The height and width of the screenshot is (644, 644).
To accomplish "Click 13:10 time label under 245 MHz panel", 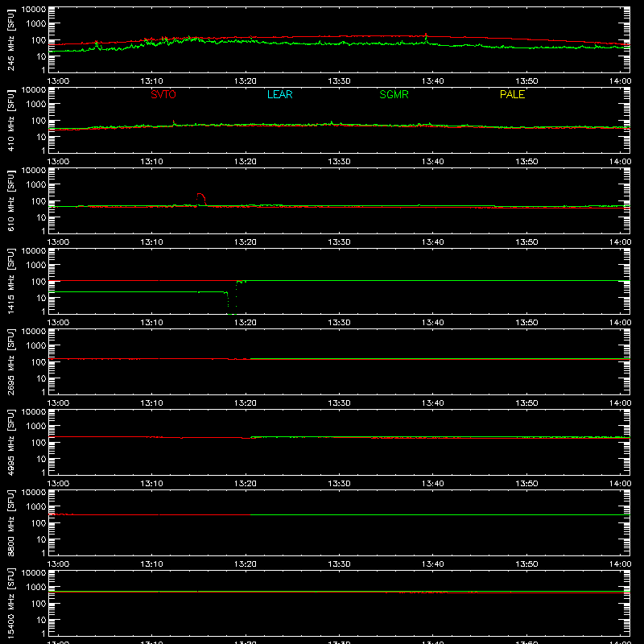I will [x=151, y=81].
